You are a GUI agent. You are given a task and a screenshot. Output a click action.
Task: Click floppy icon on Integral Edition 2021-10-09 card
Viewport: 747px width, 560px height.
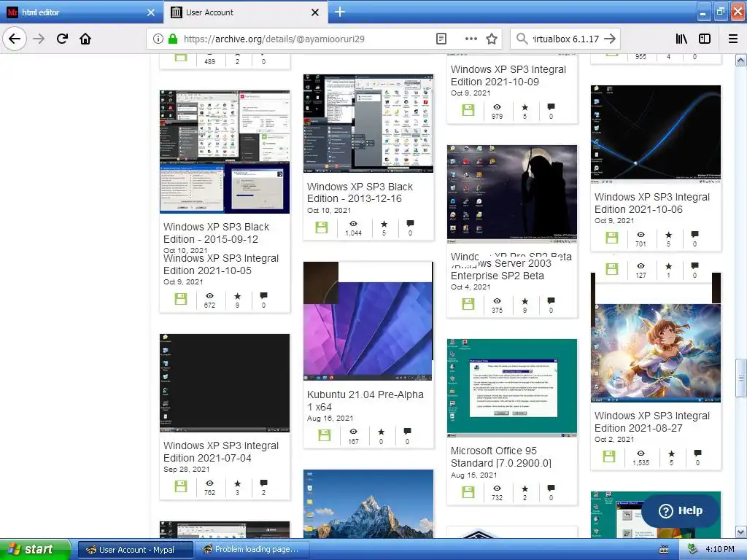468,111
